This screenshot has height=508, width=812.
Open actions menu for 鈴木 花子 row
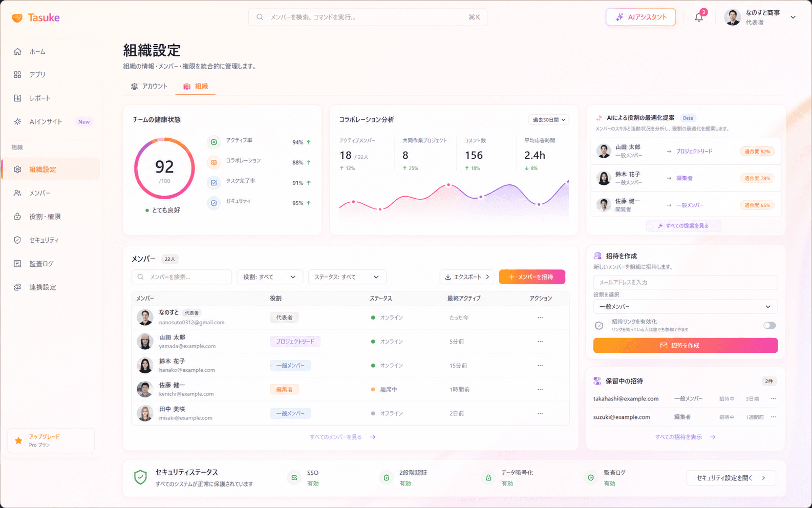coord(540,366)
